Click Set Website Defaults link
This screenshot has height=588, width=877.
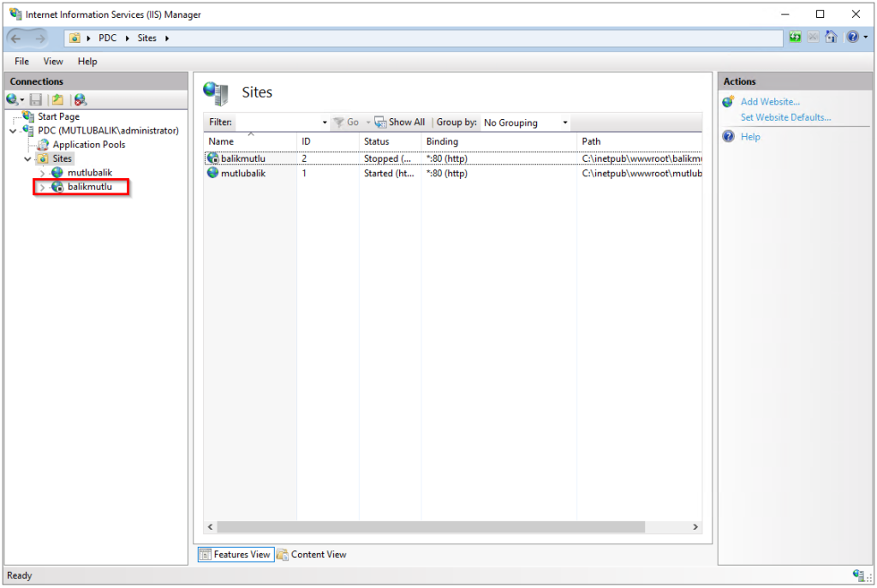point(785,117)
